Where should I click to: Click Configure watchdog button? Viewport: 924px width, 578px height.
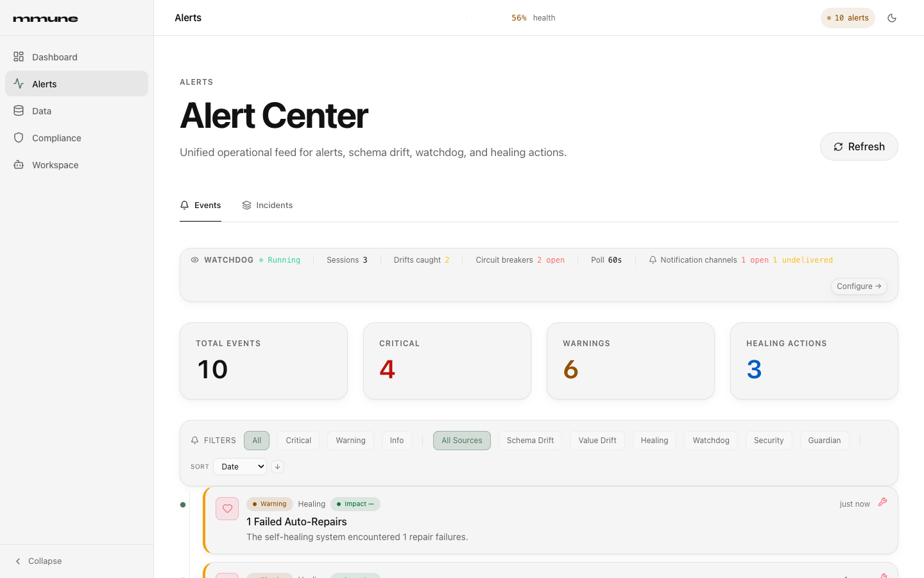click(x=859, y=286)
